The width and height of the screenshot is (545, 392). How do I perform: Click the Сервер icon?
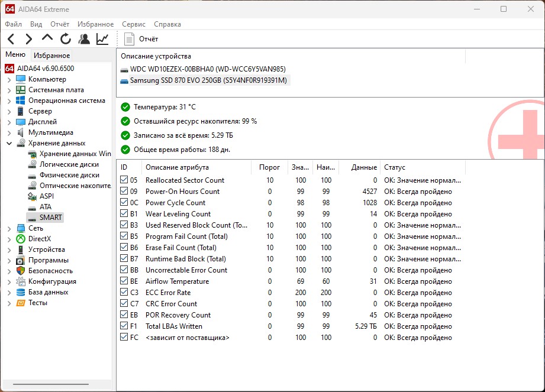click(x=21, y=111)
